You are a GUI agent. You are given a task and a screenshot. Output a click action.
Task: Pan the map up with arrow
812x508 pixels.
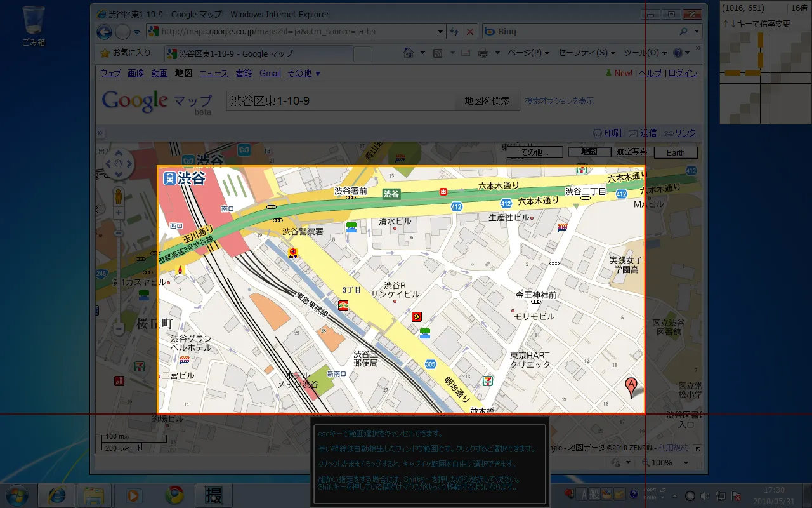tap(118, 154)
